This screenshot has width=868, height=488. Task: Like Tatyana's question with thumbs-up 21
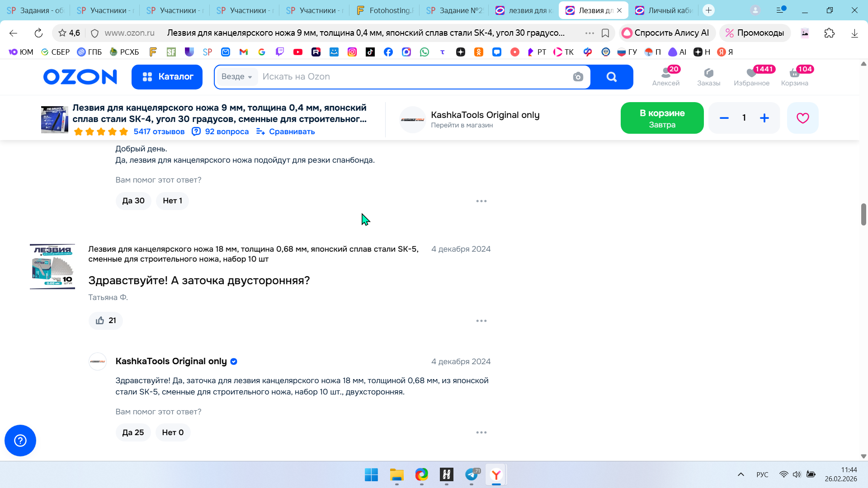click(x=106, y=321)
